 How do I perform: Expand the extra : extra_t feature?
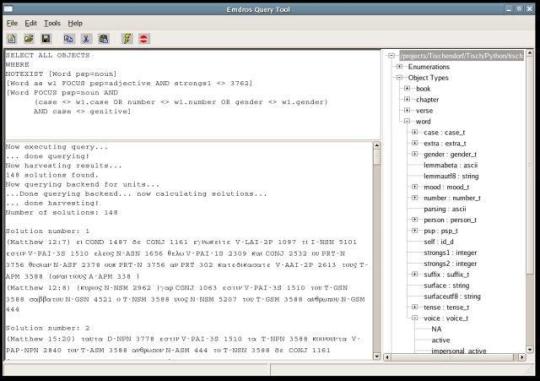point(415,143)
